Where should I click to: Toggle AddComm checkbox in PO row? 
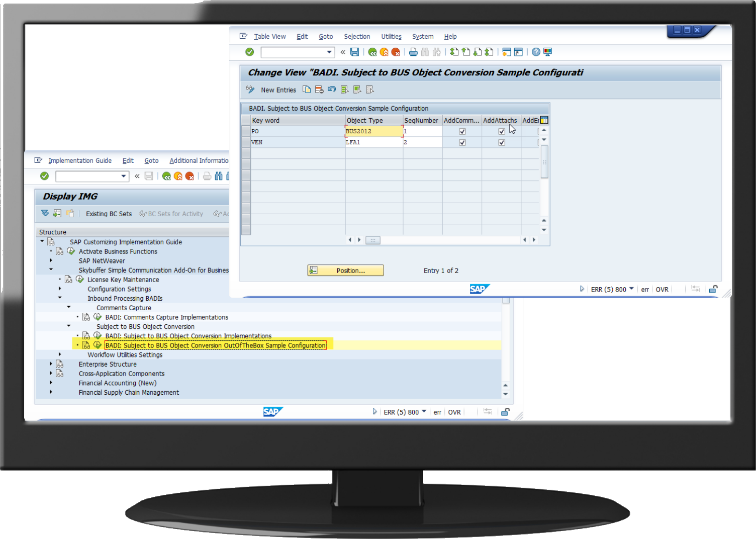point(462,131)
